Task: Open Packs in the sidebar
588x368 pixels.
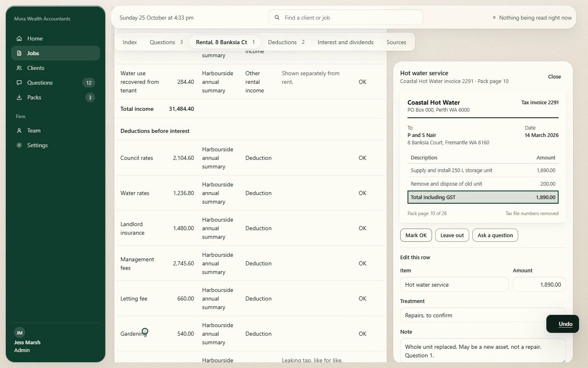Action: [56, 97]
